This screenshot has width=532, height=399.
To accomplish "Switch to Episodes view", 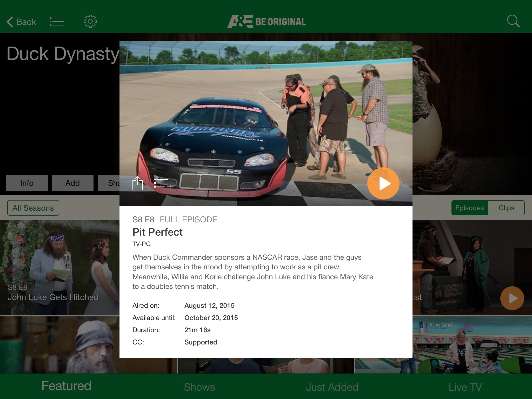I will [x=470, y=208].
